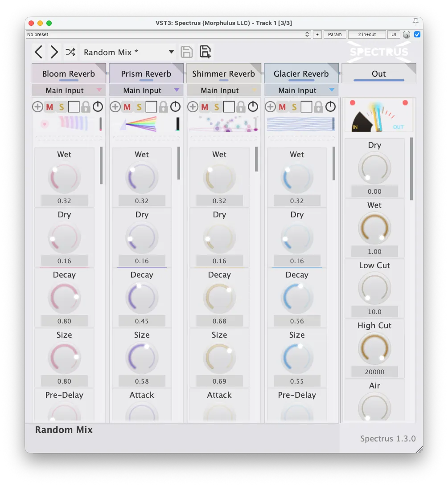Click the red output clip indicator dot
The height and width of the screenshot is (486, 448).
[405, 103]
